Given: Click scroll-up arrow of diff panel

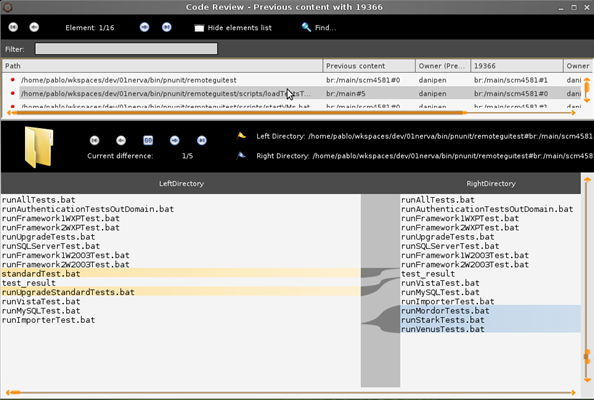Looking at the screenshot, I should click(587, 180).
